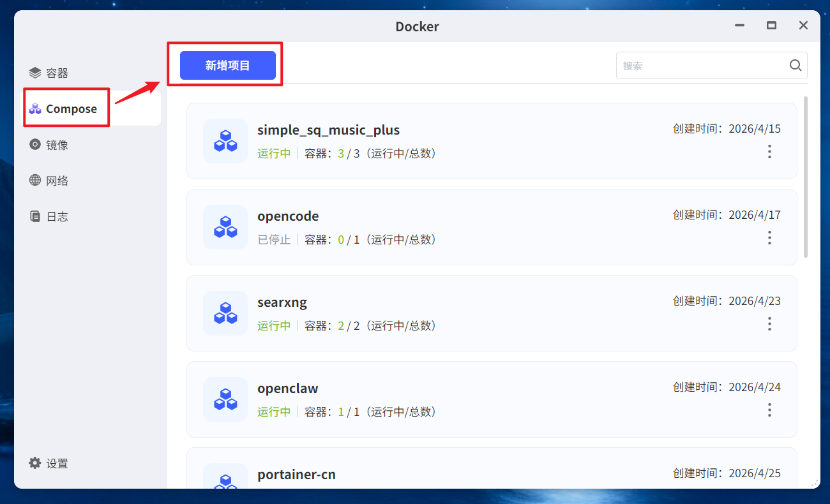830x504 pixels.
Task: Click 运行中 status of searxng
Action: (x=274, y=325)
